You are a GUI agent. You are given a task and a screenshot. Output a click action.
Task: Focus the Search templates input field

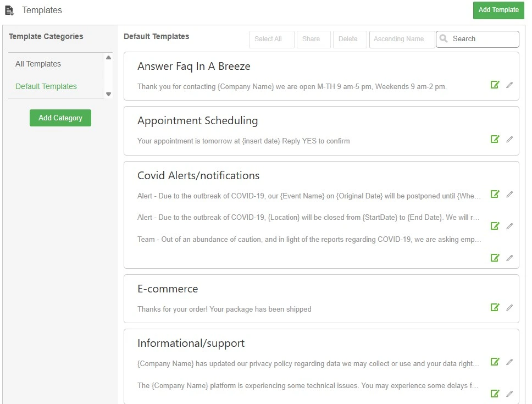coord(483,39)
